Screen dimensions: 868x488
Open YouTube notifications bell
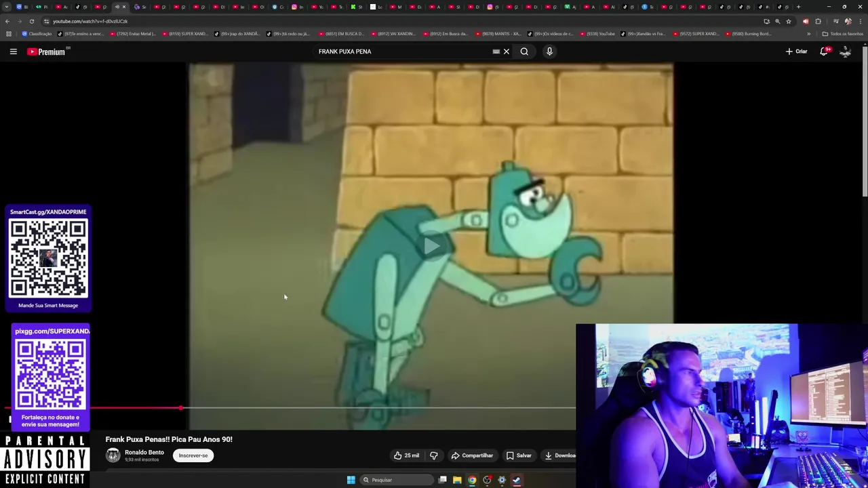(825, 52)
